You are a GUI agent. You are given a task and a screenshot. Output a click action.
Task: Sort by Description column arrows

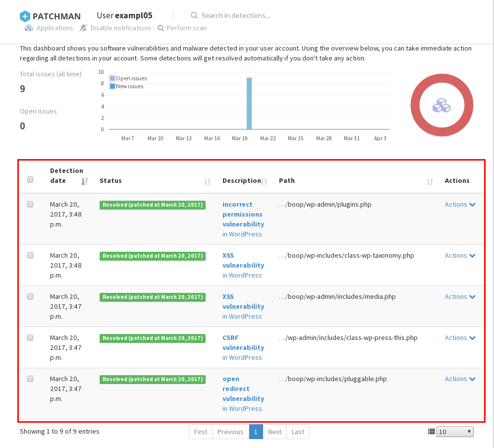tap(265, 182)
